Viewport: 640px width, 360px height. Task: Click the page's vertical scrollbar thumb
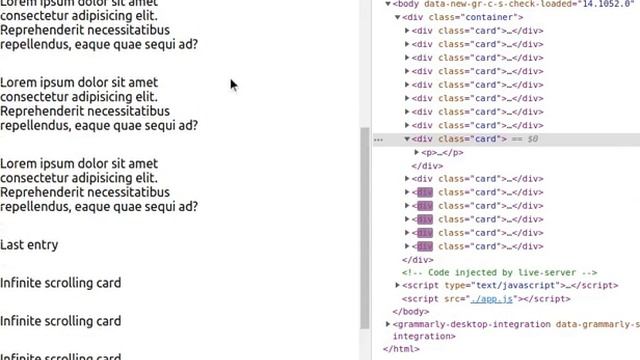point(364,228)
